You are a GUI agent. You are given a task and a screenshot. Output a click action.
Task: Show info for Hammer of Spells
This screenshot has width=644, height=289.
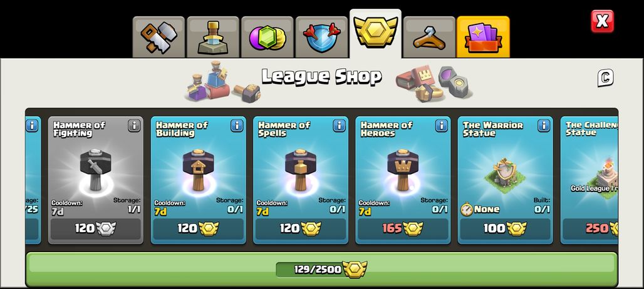(339, 126)
